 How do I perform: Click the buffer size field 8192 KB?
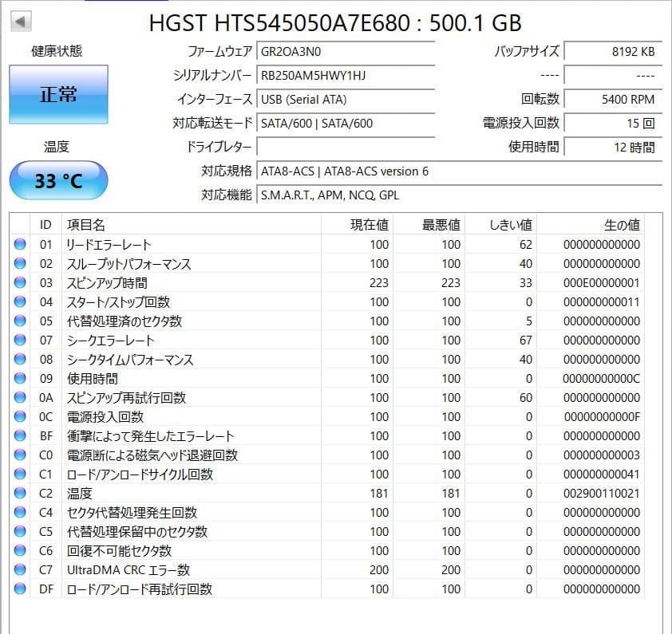(x=613, y=52)
